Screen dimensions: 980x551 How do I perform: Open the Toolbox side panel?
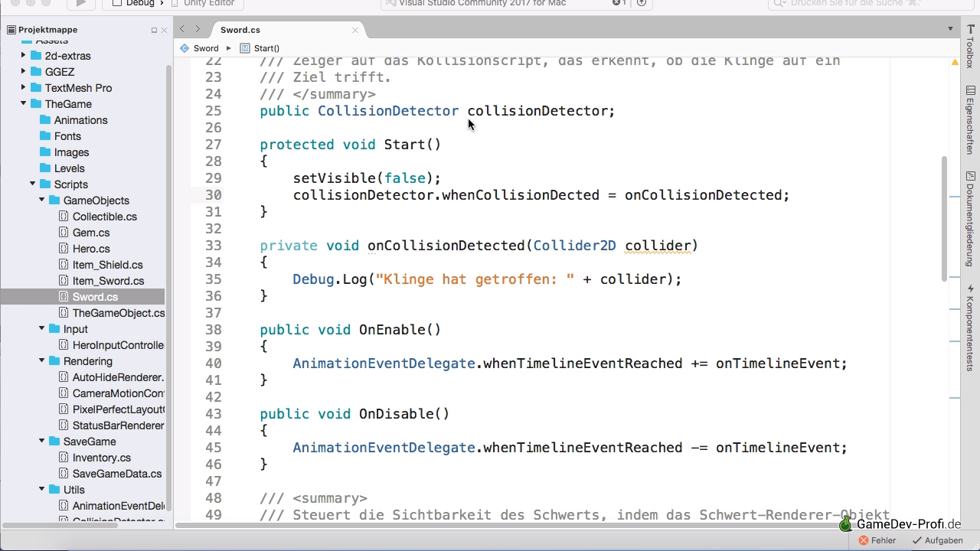[970, 46]
